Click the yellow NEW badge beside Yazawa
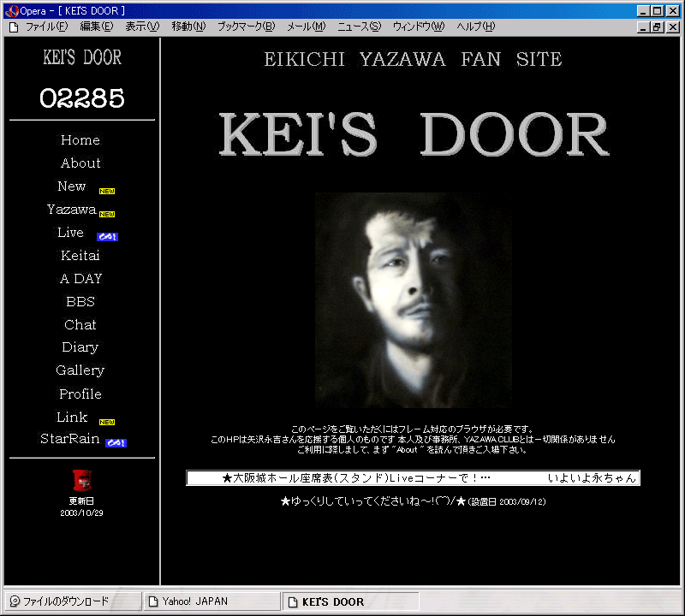The width and height of the screenshot is (685, 616). [106, 215]
